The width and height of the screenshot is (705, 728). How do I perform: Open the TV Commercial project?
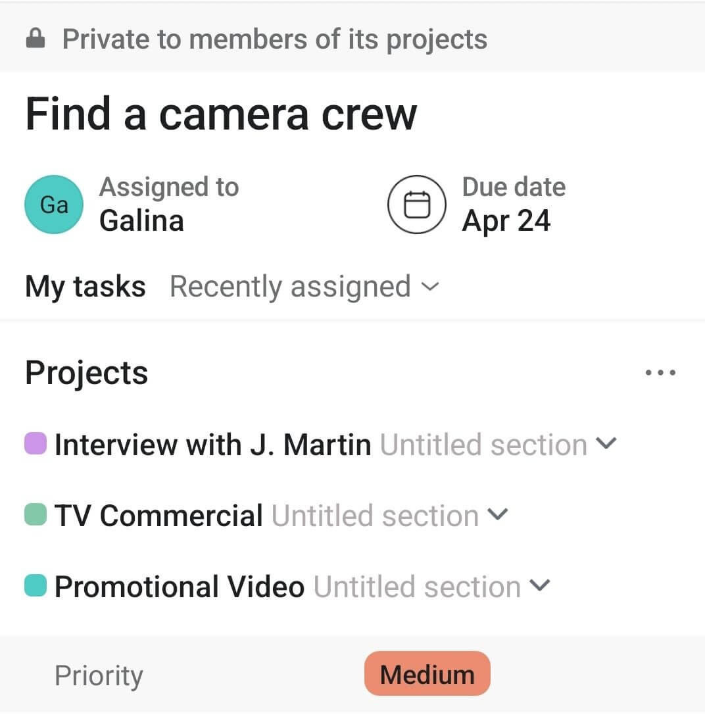[x=158, y=516]
